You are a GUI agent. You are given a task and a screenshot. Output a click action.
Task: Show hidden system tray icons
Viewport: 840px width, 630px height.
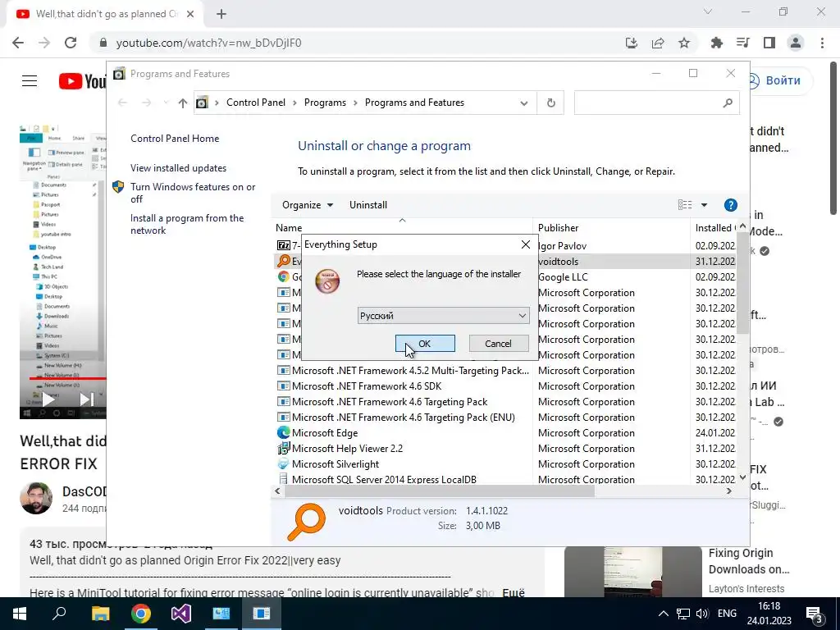(x=663, y=614)
